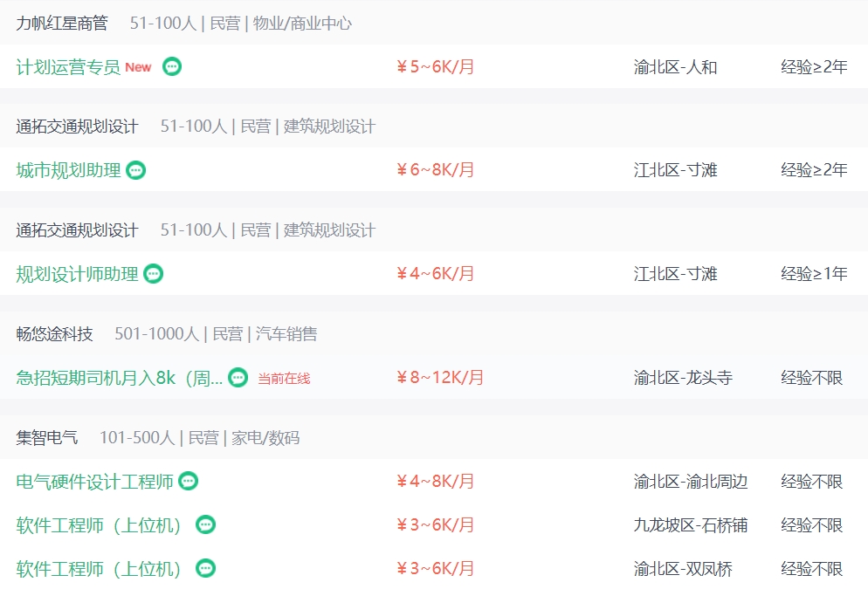Open chat icon for 电气硬件设计工程师

pos(189,481)
